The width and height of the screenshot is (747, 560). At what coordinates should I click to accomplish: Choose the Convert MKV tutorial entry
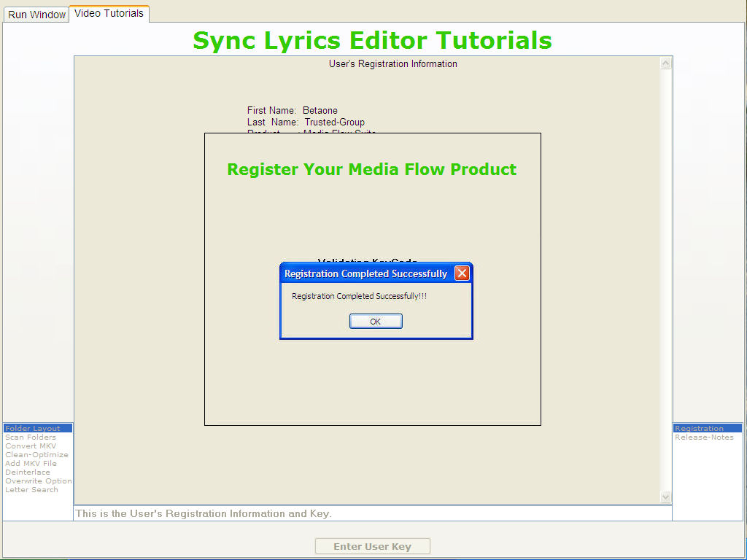38,446
